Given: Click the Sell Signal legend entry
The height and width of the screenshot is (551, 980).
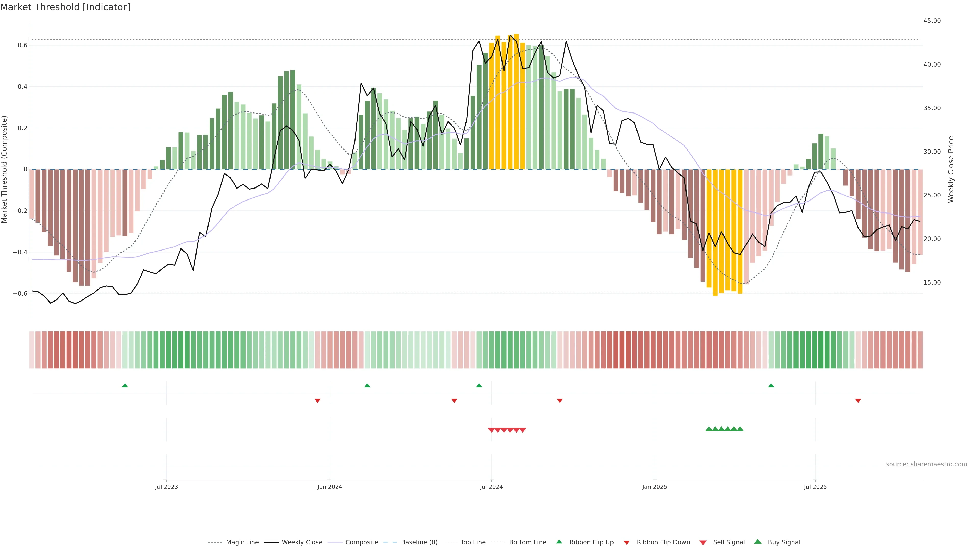Looking at the screenshot, I should click(729, 542).
